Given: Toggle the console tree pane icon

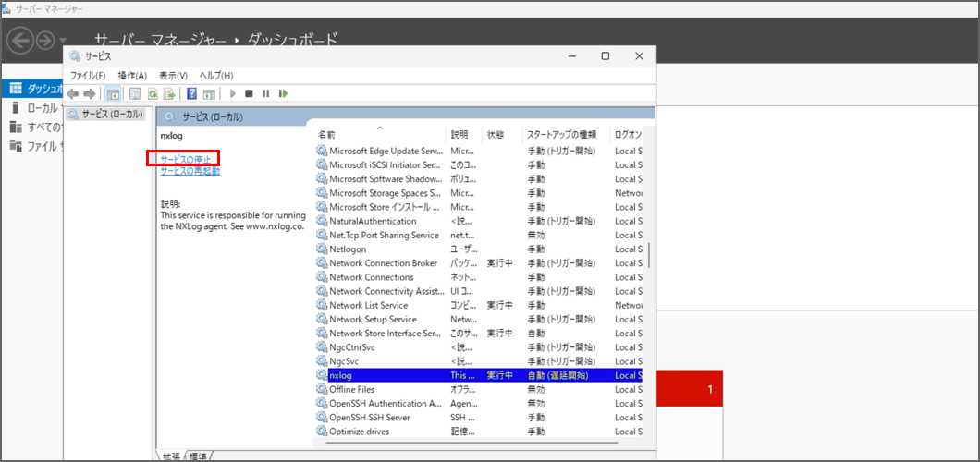Looking at the screenshot, I should click(113, 93).
